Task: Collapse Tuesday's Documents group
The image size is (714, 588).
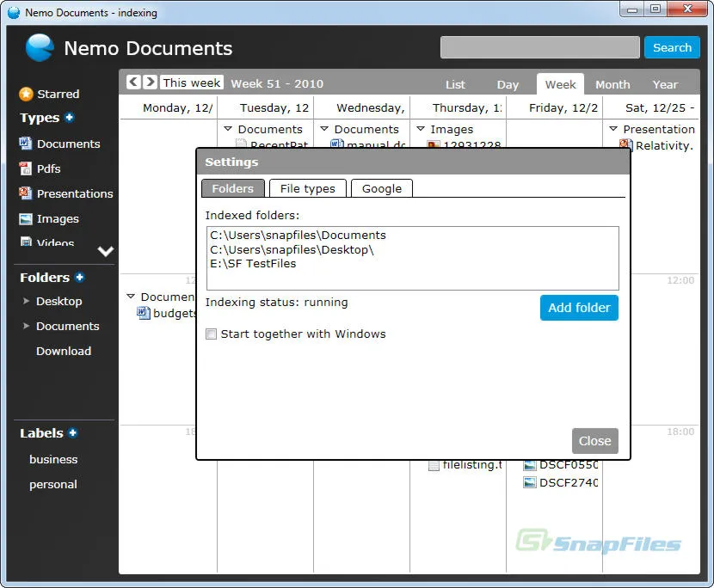Action: tap(228, 129)
